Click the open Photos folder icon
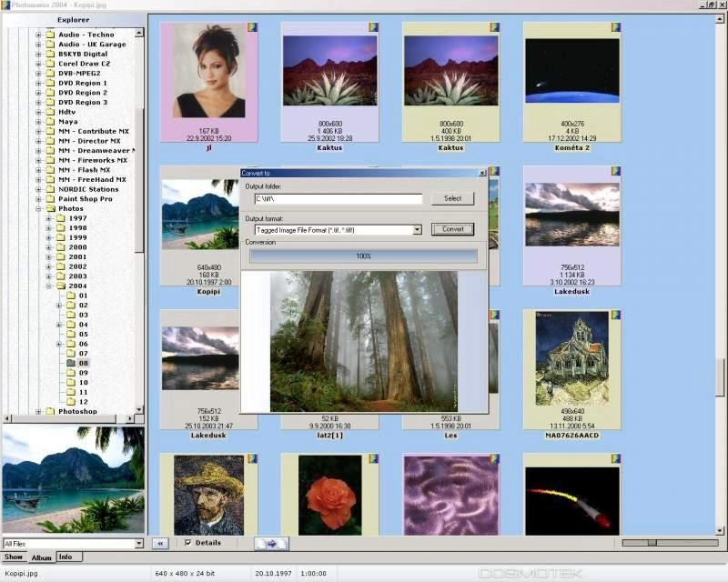This screenshot has width=728, height=582. pyautogui.click(x=50, y=208)
